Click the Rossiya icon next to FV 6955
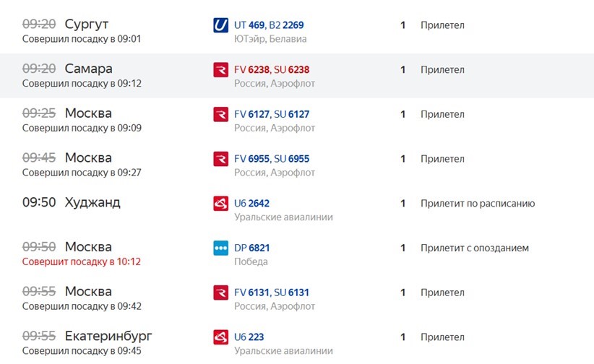594x364 pixels. [221, 159]
